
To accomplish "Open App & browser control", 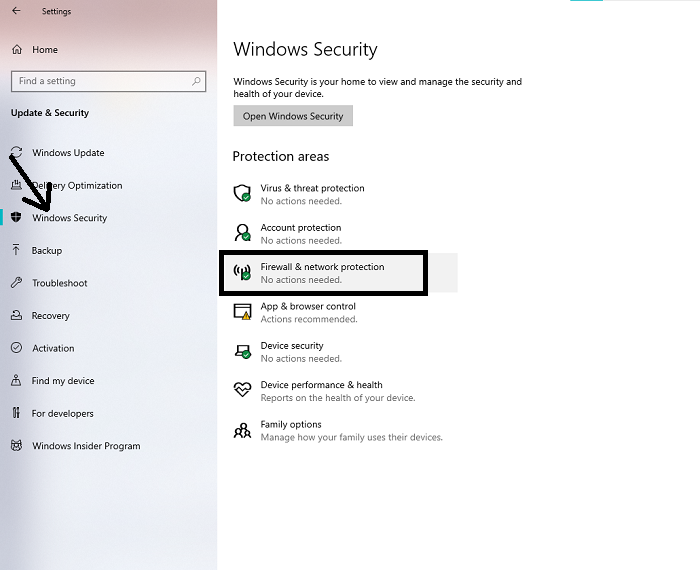I will tap(308, 306).
